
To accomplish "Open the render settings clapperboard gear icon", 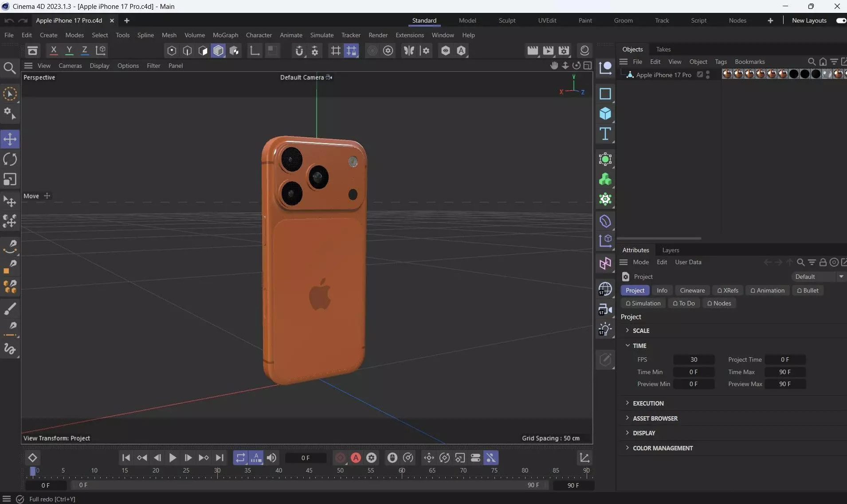I will tap(564, 51).
